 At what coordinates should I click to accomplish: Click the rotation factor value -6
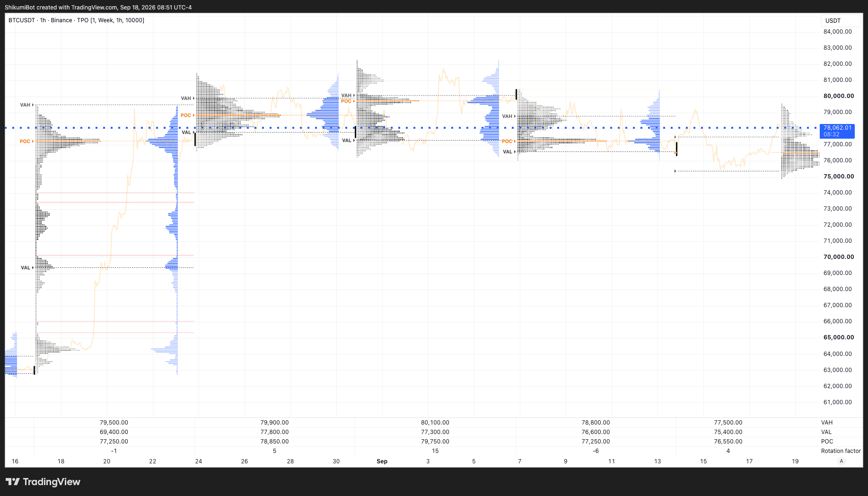(x=596, y=451)
